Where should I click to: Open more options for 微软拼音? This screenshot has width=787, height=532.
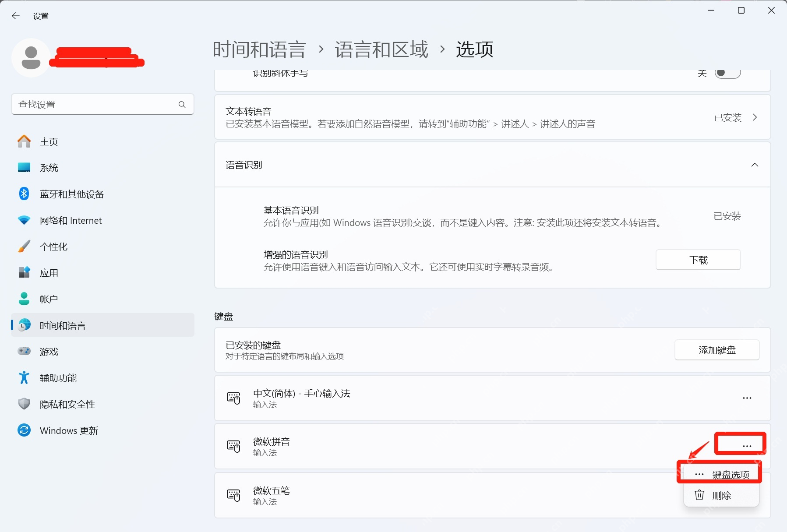click(747, 446)
